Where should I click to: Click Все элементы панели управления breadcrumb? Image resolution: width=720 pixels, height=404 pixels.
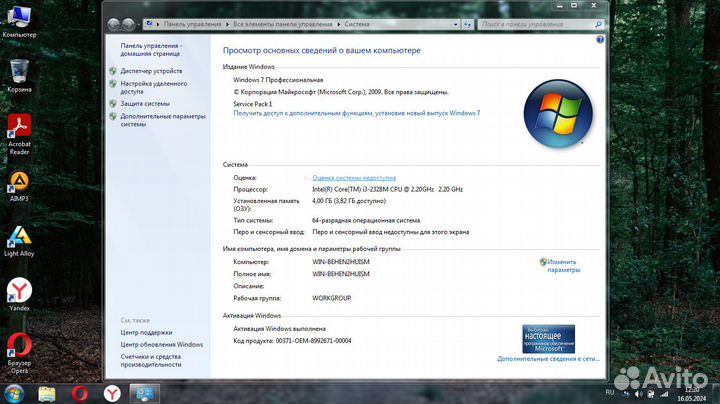pyautogui.click(x=282, y=24)
